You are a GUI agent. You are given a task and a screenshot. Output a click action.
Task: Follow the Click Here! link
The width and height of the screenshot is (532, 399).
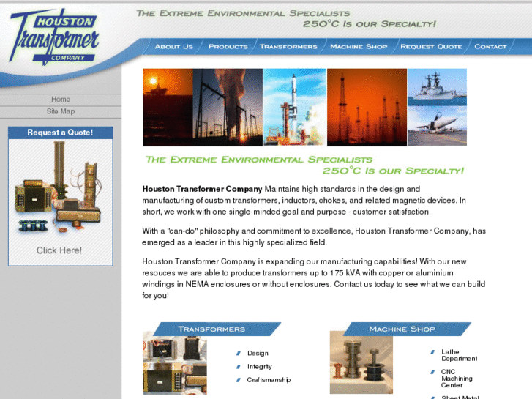pyautogui.click(x=59, y=250)
